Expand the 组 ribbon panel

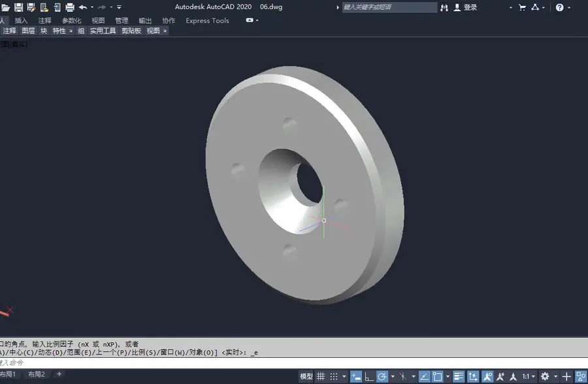(x=81, y=31)
